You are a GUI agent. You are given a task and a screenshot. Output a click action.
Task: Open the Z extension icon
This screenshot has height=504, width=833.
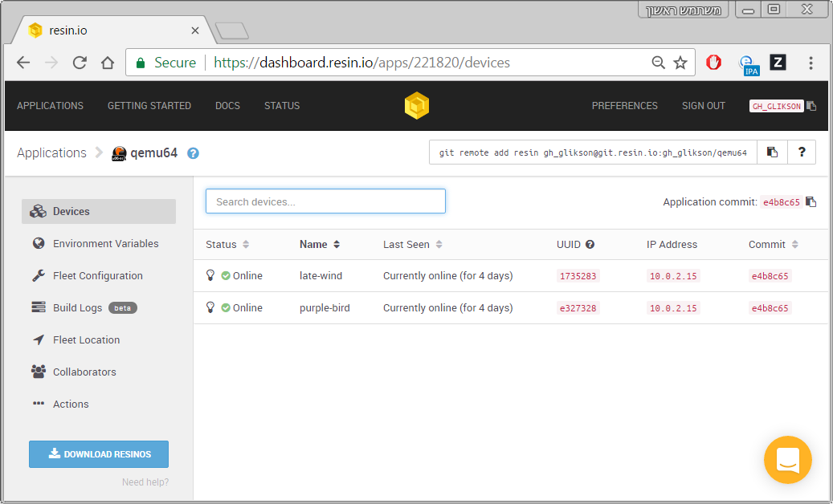point(778,63)
